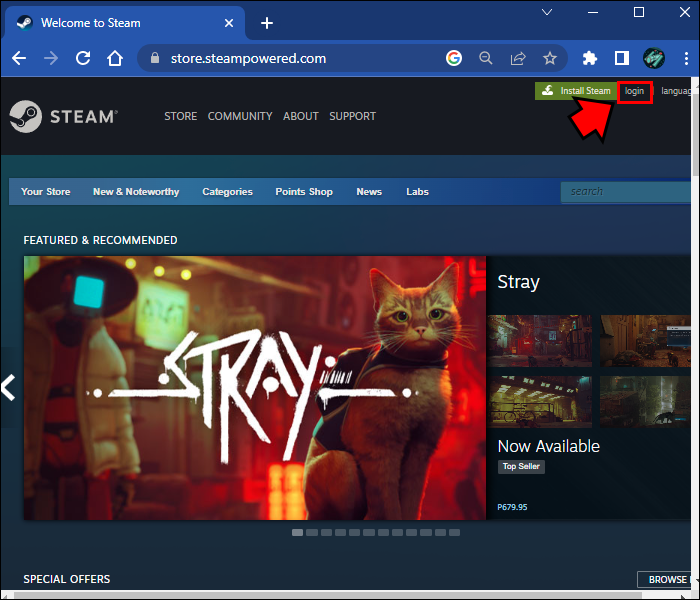Viewport: 700px width, 600px height.
Task: Open the Categories store menu
Action: pyautogui.click(x=227, y=192)
